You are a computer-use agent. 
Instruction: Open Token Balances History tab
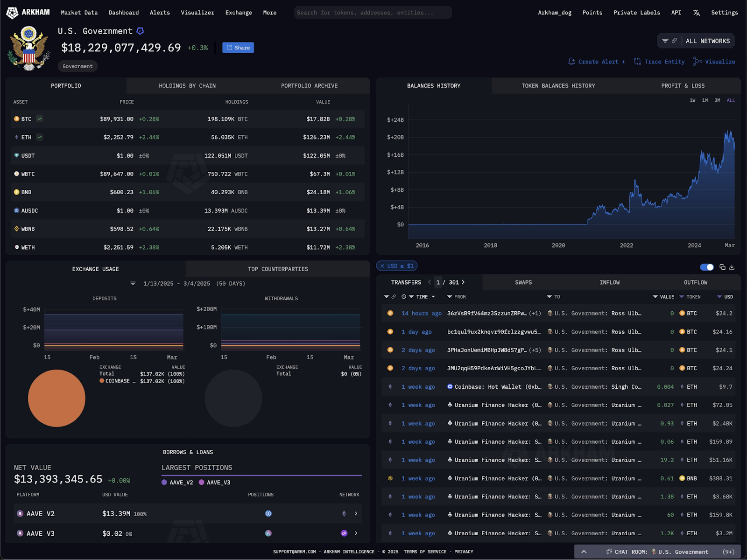[x=558, y=86]
